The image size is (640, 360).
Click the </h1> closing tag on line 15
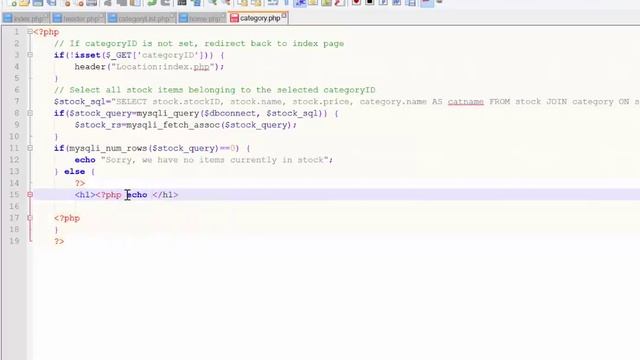coord(165,195)
